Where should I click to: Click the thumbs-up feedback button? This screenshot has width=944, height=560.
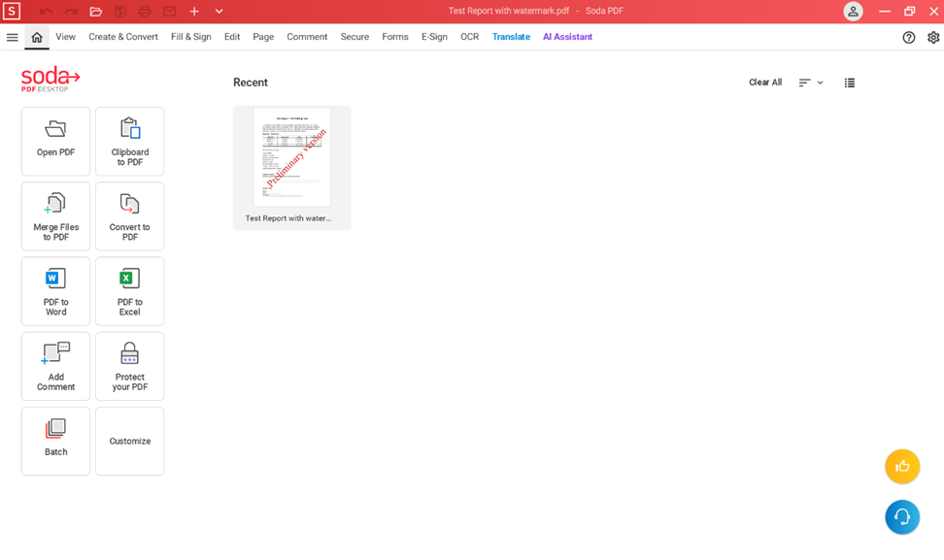click(x=902, y=467)
